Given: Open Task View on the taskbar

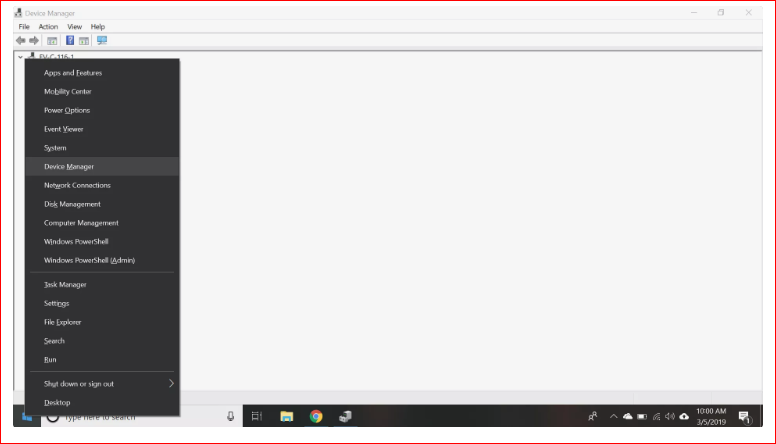Looking at the screenshot, I should coord(256,416).
